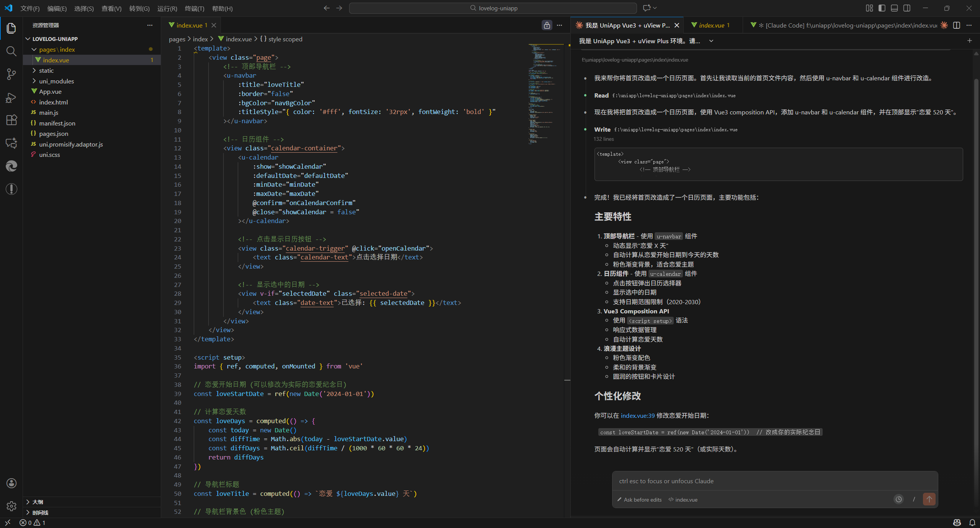The height and width of the screenshot is (528, 980).
Task: Open the 终端(T) menu
Action: [194, 8]
